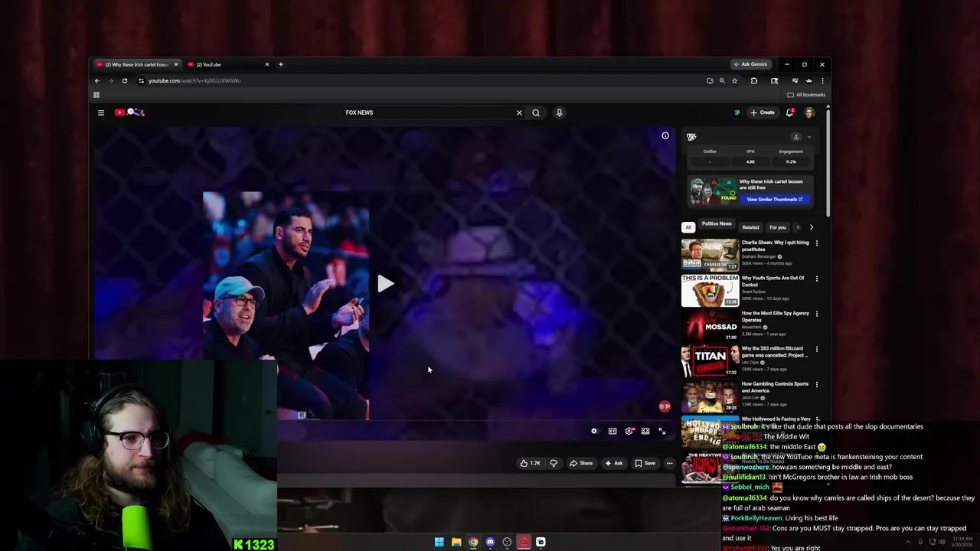Open options menu for Gambling Controls Sports video
The width and height of the screenshot is (980, 551).
point(817,384)
